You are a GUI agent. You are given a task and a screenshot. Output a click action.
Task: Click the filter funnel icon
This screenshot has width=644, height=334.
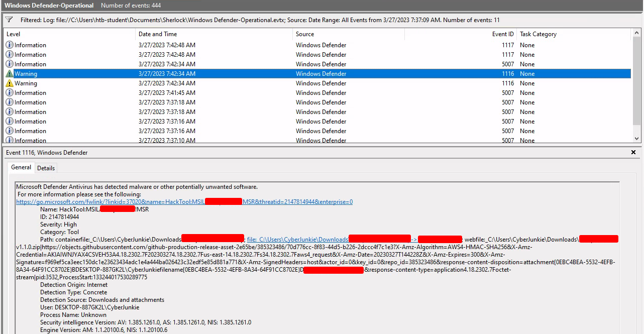click(x=9, y=20)
